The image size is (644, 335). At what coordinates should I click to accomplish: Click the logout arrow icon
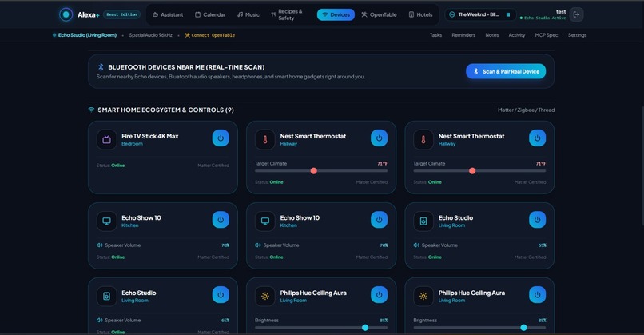pyautogui.click(x=576, y=14)
